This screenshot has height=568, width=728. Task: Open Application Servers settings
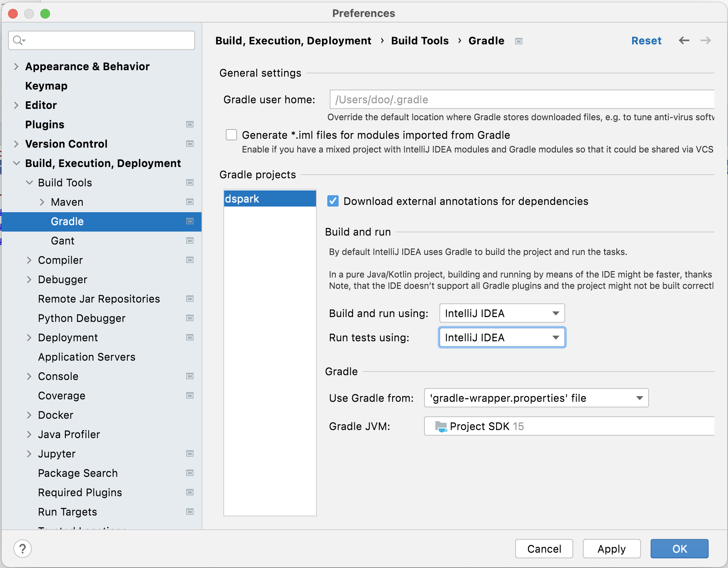click(x=87, y=357)
